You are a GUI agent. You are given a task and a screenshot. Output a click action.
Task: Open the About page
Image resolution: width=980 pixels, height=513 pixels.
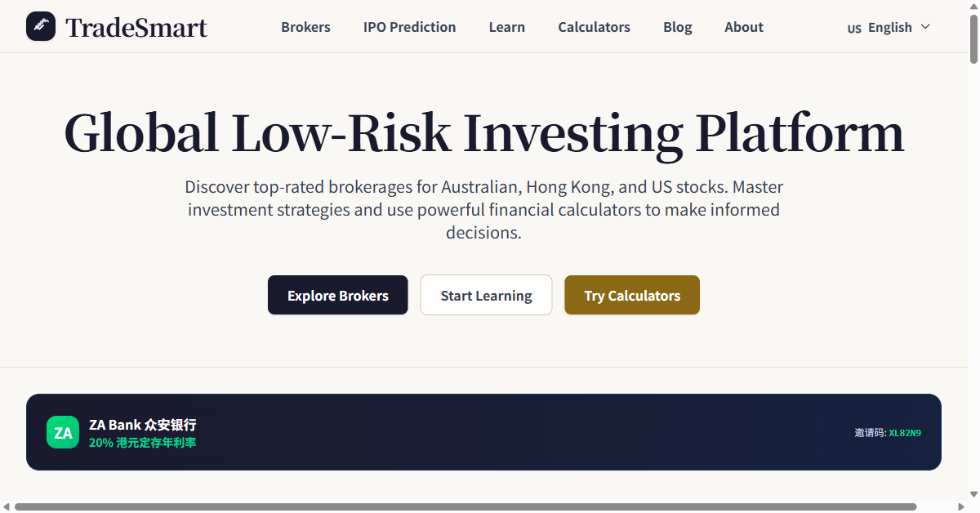743,27
